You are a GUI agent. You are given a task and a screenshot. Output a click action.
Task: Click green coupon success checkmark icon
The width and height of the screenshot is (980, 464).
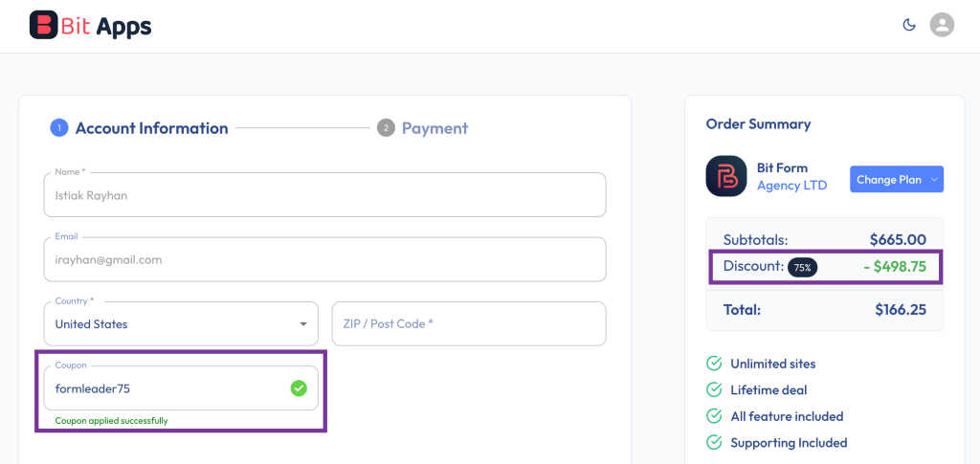299,388
